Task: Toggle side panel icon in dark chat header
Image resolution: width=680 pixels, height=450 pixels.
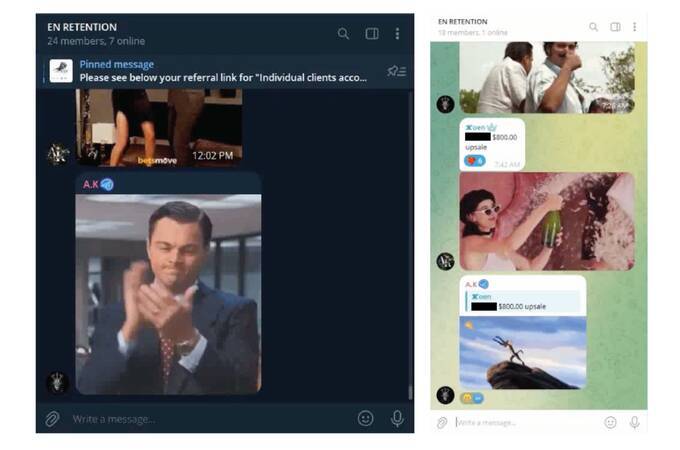Action: 372,34
